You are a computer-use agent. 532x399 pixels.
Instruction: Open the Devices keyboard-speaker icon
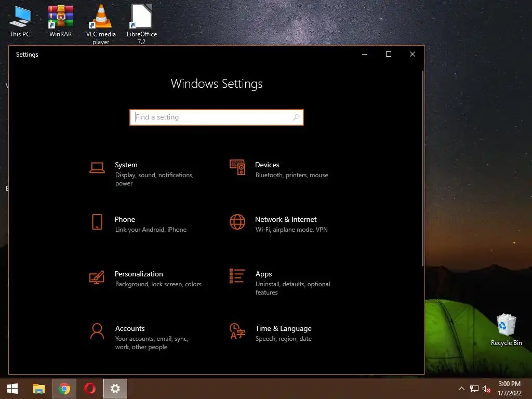[237, 167]
